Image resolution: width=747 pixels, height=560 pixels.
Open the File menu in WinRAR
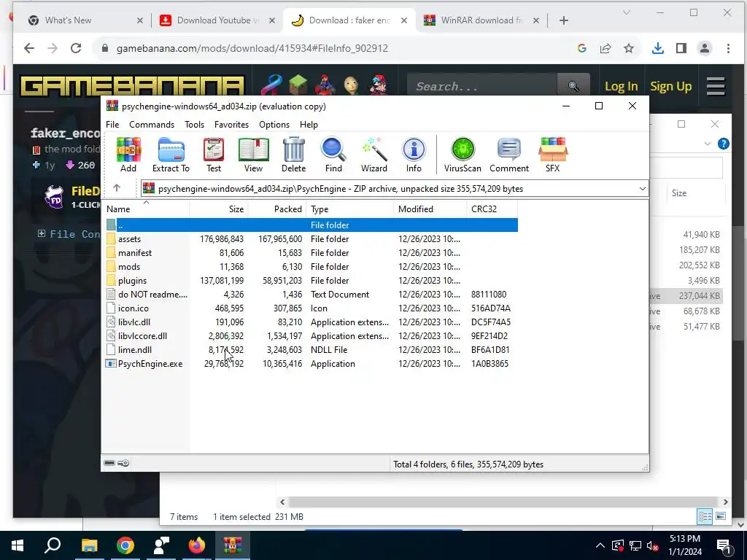112,124
